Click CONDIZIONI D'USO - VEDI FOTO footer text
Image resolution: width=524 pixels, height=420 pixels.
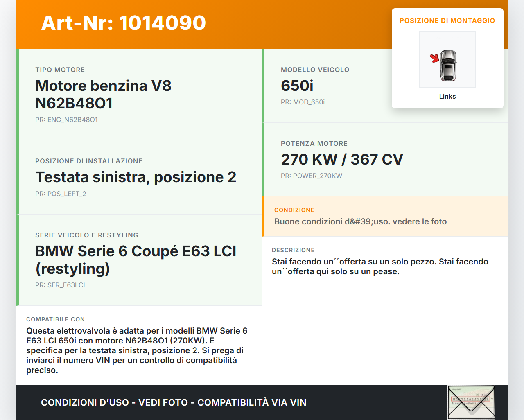point(174,402)
